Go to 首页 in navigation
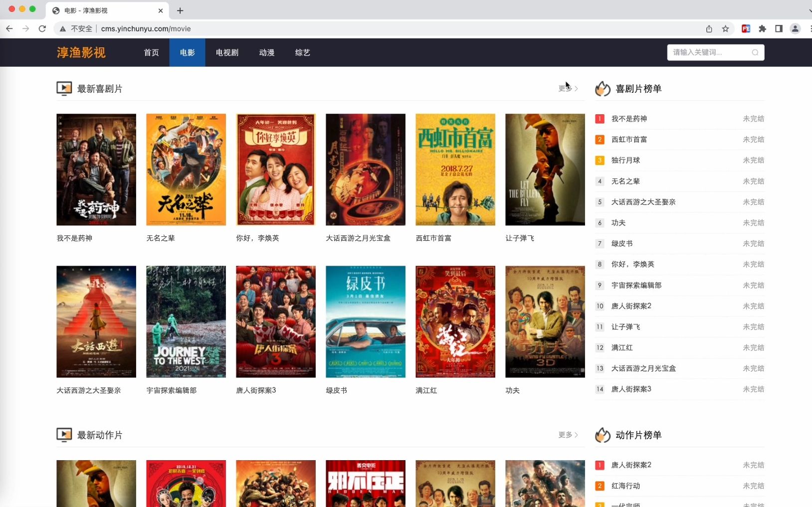 point(151,52)
